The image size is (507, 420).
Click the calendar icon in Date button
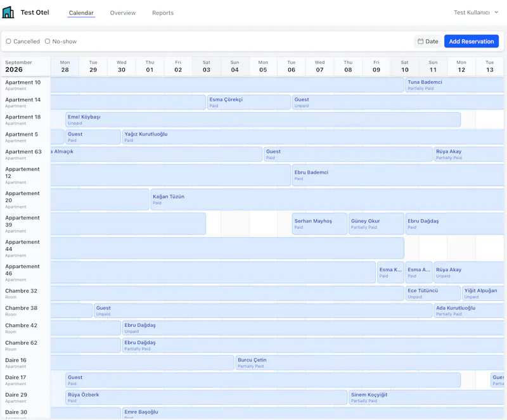pos(420,41)
